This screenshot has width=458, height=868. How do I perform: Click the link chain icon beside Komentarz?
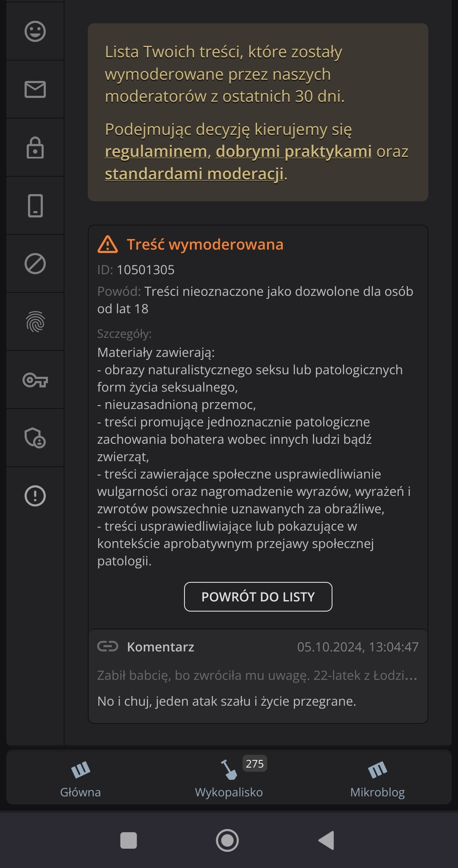click(x=108, y=646)
